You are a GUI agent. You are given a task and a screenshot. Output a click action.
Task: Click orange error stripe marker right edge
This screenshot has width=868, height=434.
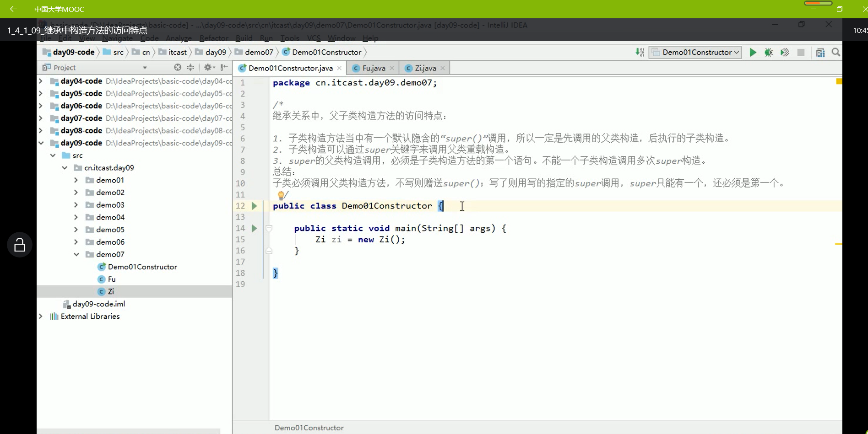pos(838,244)
